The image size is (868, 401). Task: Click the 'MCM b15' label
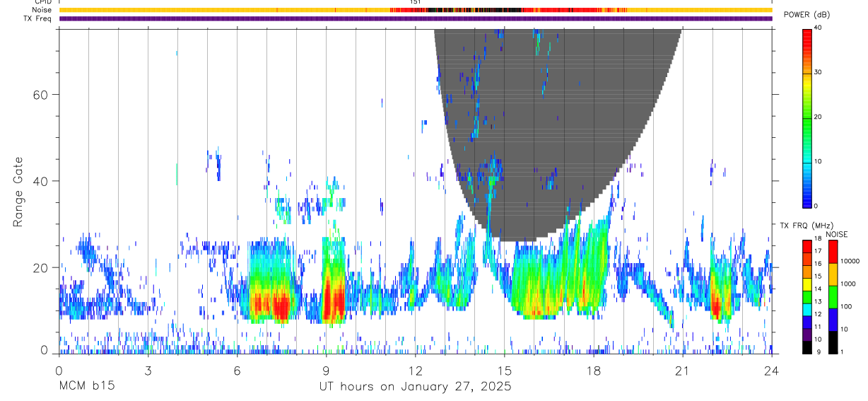(x=87, y=387)
